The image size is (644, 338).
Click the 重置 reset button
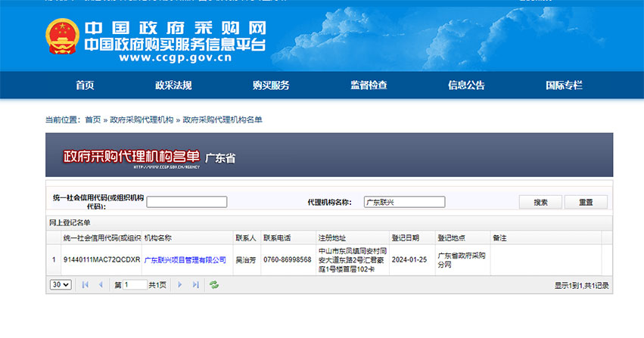[x=586, y=202]
